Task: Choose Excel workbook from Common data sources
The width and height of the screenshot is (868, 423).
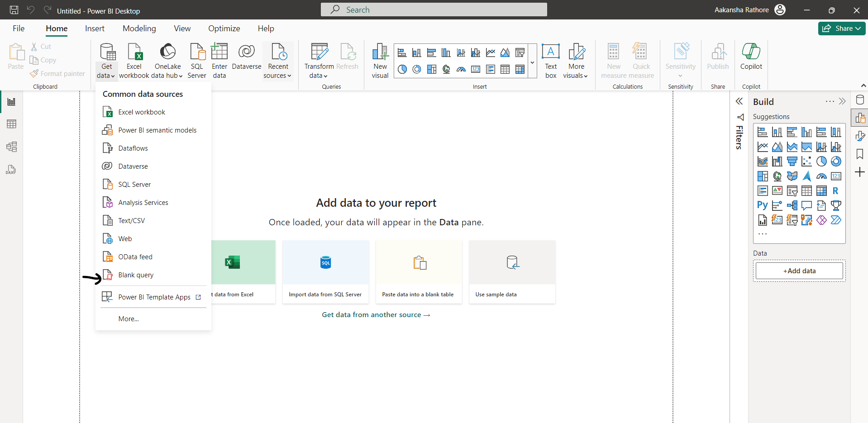Action: pos(153,112)
